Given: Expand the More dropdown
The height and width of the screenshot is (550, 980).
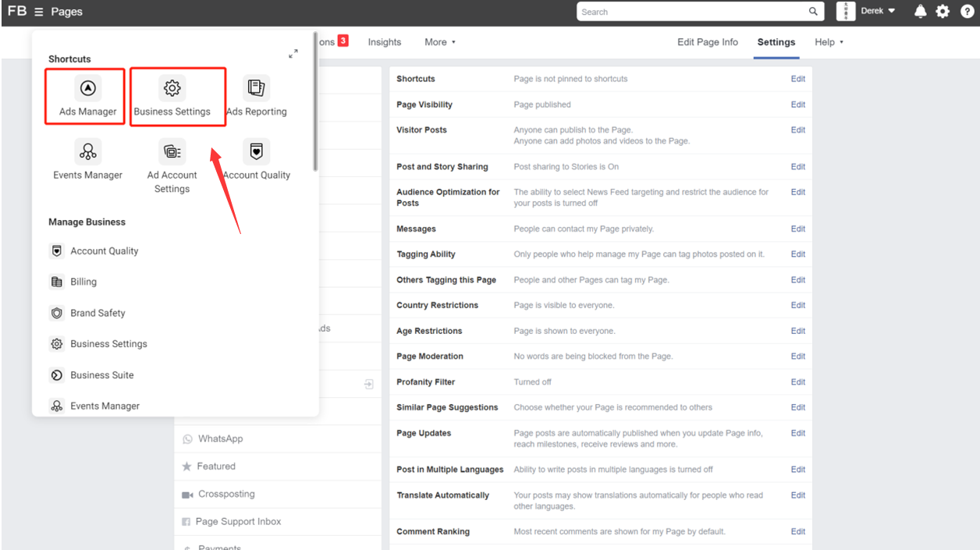Looking at the screenshot, I should coord(440,42).
